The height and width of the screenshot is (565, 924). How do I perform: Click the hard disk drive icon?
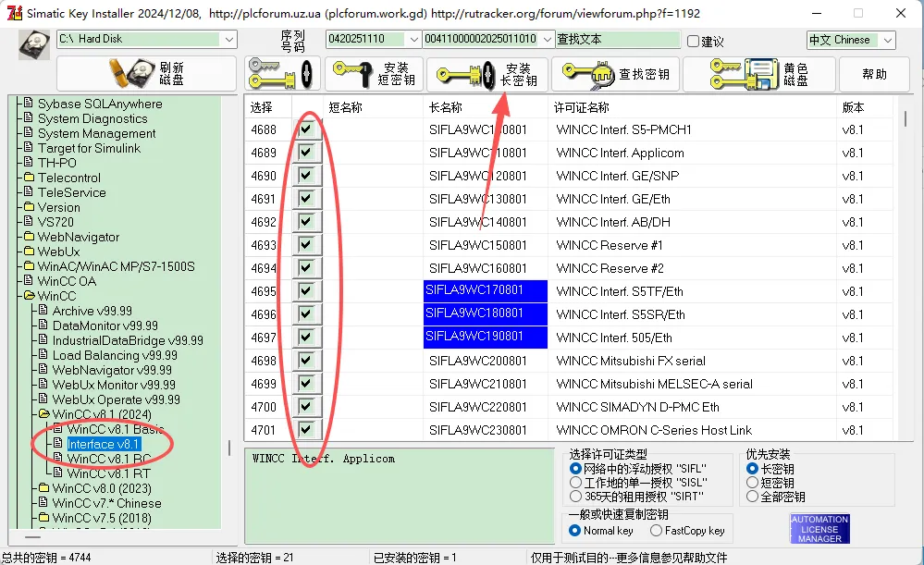point(34,45)
